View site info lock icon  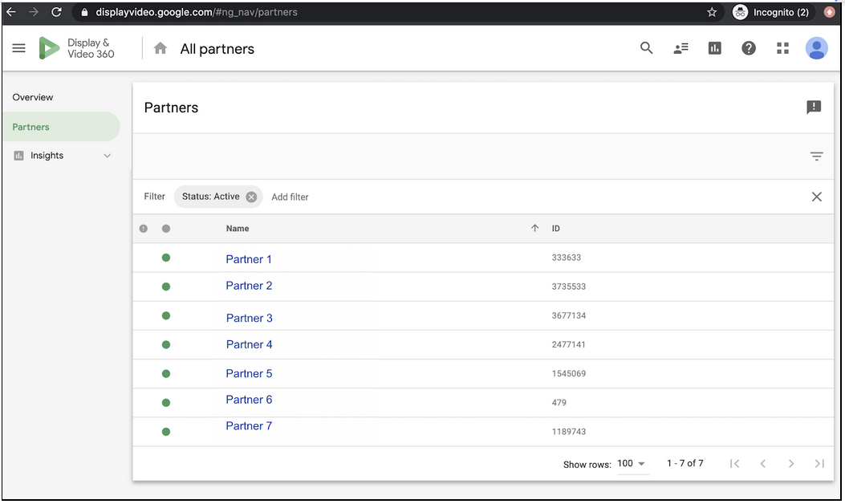tap(84, 12)
